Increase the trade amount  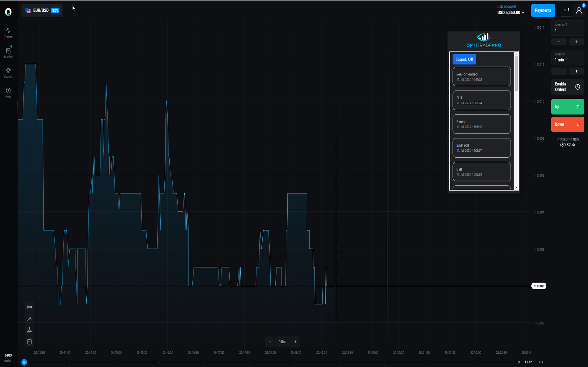576,42
